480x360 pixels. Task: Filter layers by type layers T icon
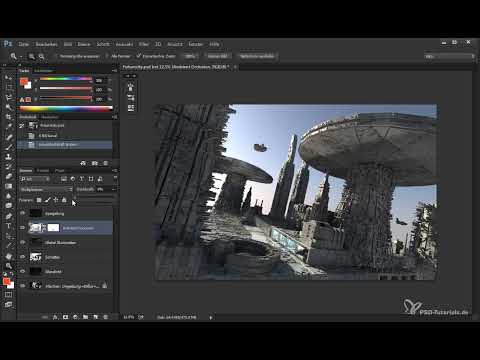point(82,179)
